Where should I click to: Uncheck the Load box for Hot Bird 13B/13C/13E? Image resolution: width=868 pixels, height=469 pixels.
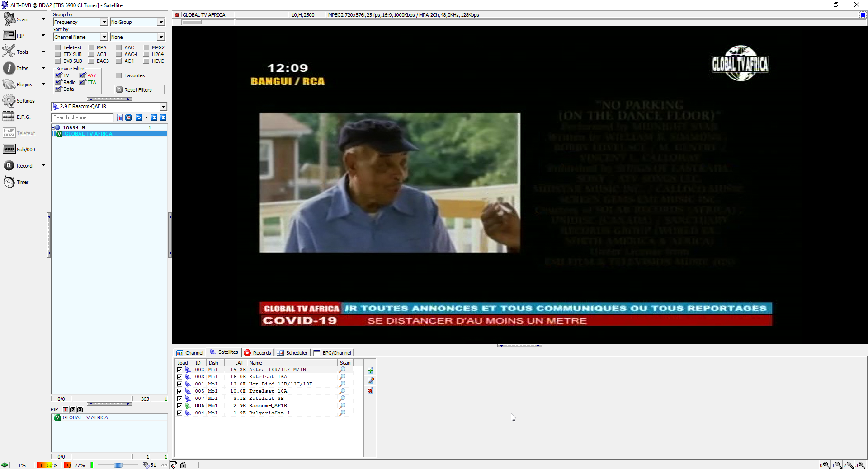pyautogui.click(x=179, y=384)
